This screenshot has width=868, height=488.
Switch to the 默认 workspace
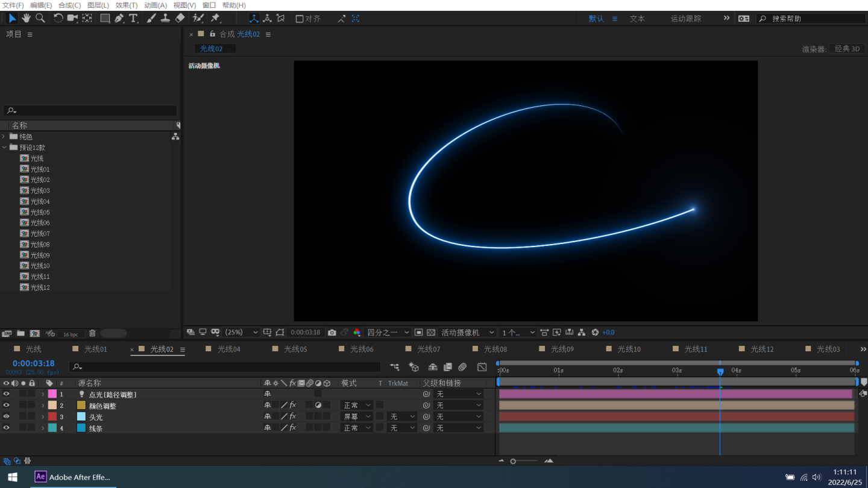tap(596, 19)
